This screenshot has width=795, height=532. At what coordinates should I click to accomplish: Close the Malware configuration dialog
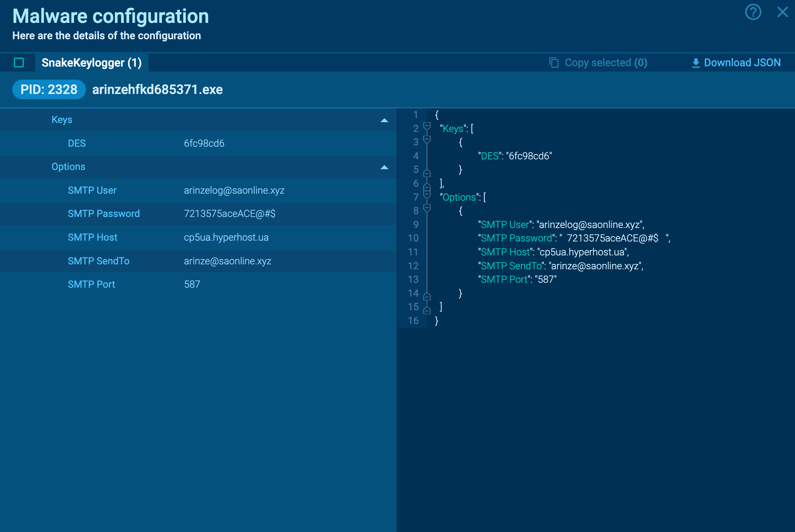782,12
